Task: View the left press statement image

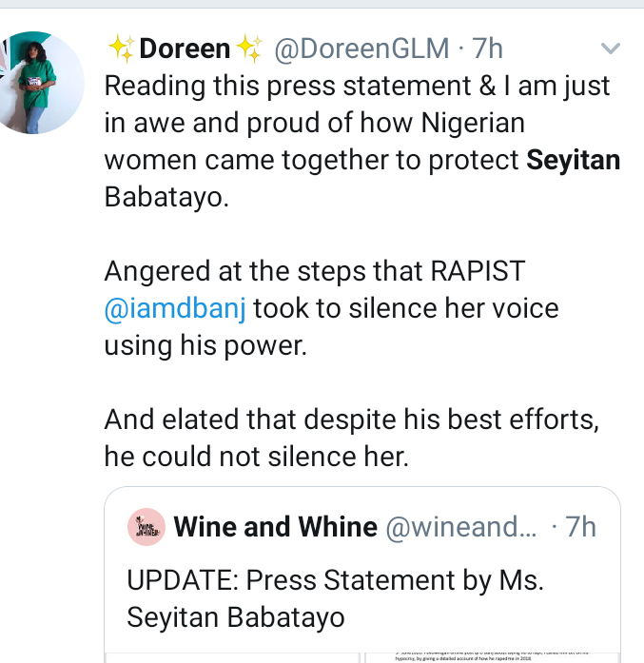Action: coord(232,656)
